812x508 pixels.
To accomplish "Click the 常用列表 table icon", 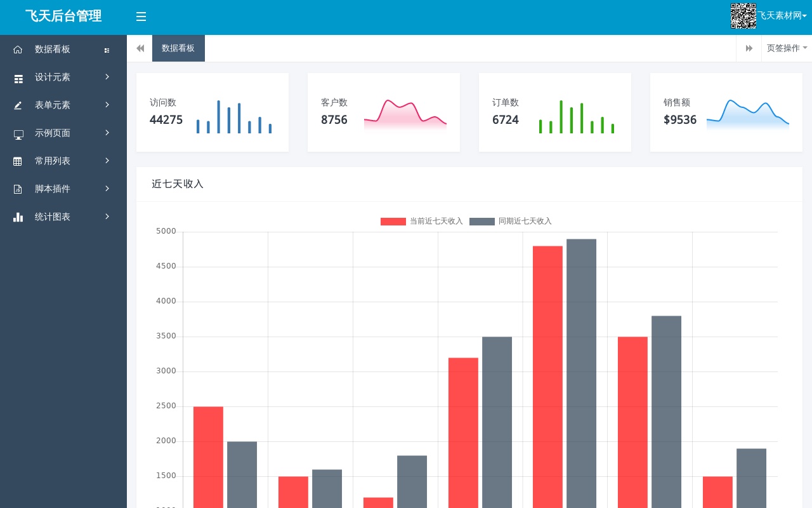I will coord(18,161).
